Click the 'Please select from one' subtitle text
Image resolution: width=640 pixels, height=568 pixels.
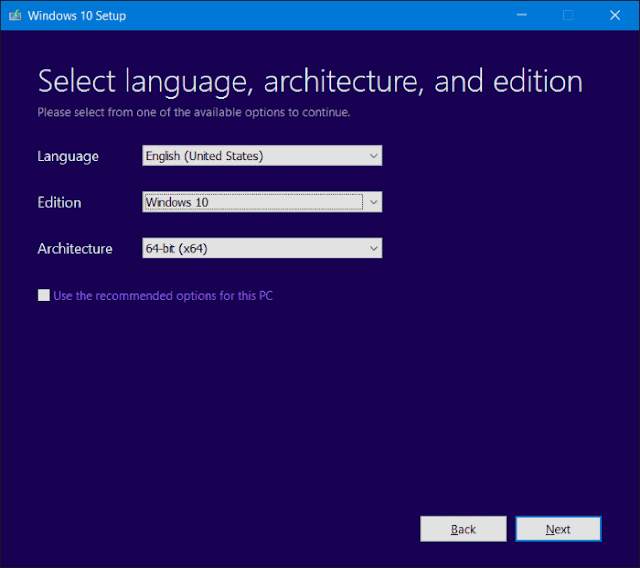tap(194, 112)
